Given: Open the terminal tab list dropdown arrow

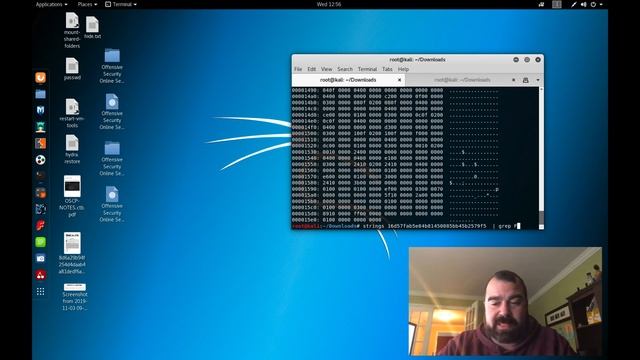Looking at the screenshot, I should [x=538, y=80].
